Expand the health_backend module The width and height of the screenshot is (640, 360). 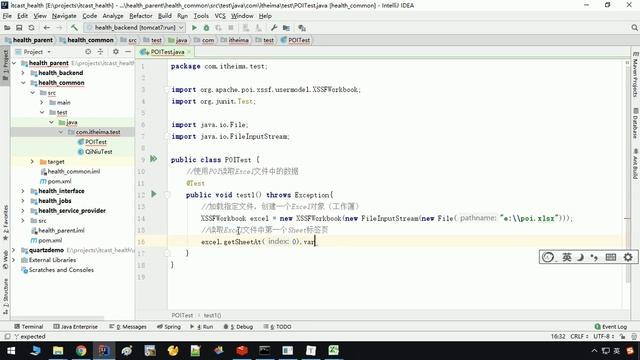pos(23,73)
